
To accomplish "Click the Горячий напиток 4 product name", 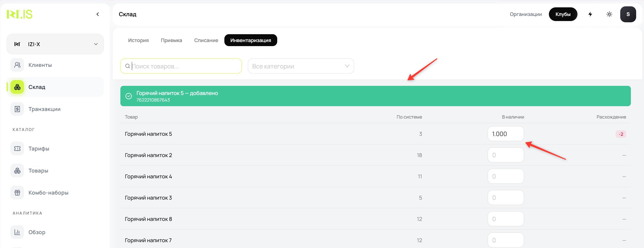I will 148,177.
